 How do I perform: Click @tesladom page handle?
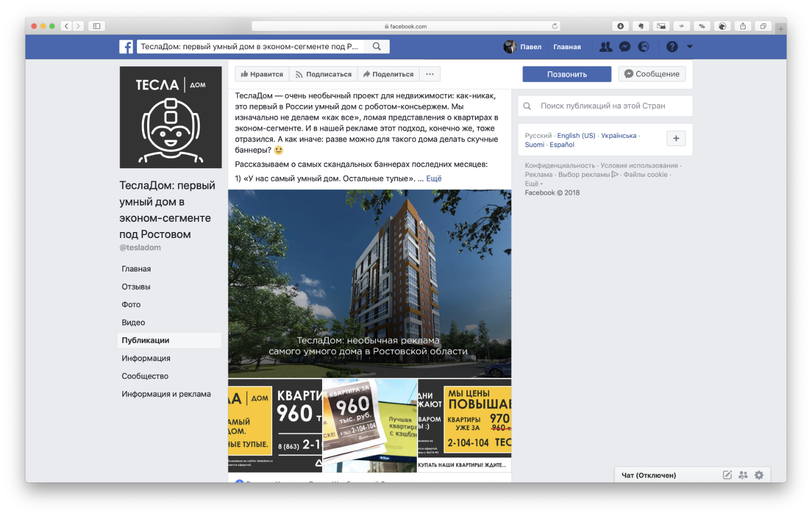click(140, 247)
